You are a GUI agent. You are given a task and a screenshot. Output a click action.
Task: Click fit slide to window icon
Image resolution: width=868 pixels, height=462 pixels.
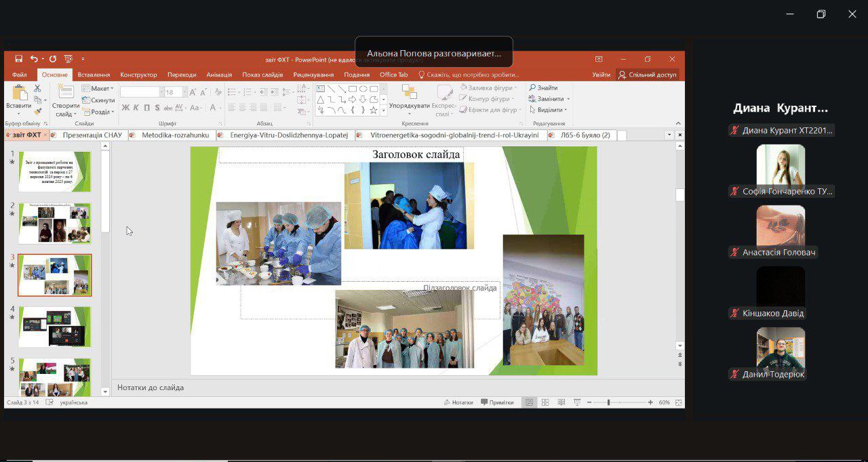677,402
